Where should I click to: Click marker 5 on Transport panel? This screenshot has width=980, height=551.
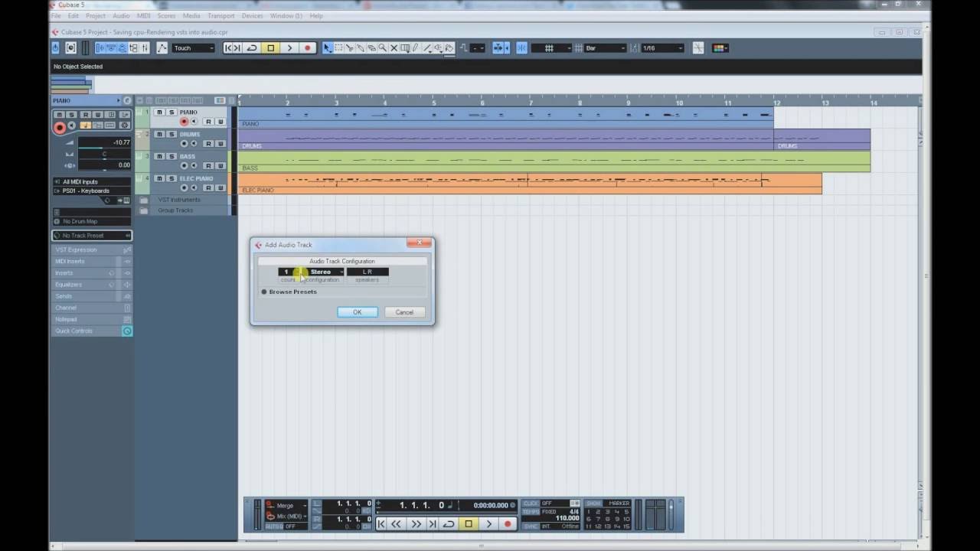(x=626, y=511)
